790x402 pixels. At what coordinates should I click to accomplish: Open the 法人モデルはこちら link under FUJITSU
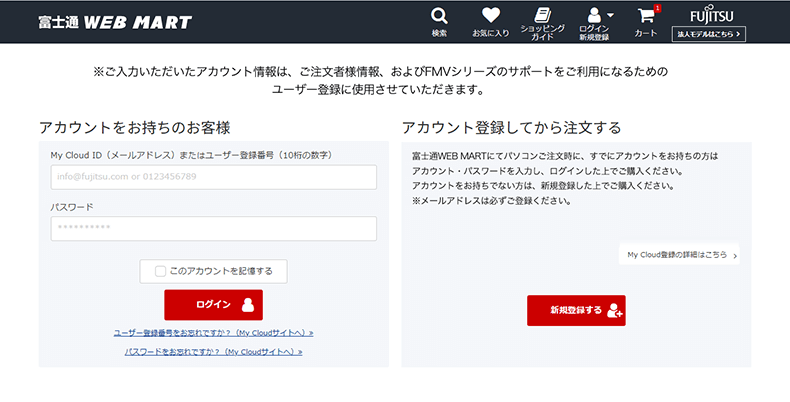[710, 33]
